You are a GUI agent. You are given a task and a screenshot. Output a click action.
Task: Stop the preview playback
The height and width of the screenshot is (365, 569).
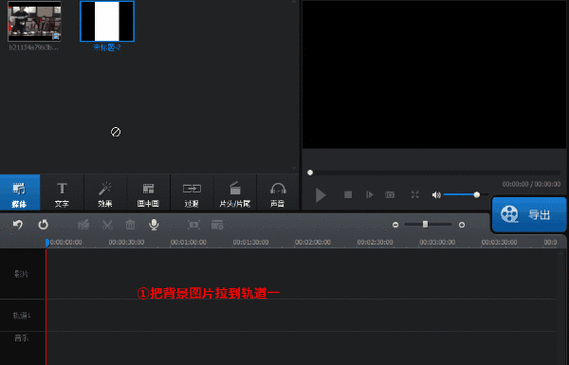click(x=348, y=195)
